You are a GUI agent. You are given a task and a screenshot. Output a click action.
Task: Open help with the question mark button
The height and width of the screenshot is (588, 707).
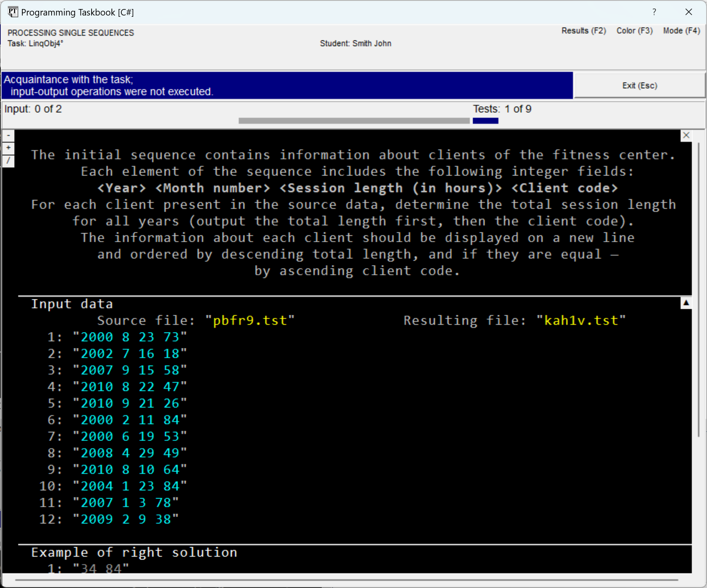(x=654, y=12)
